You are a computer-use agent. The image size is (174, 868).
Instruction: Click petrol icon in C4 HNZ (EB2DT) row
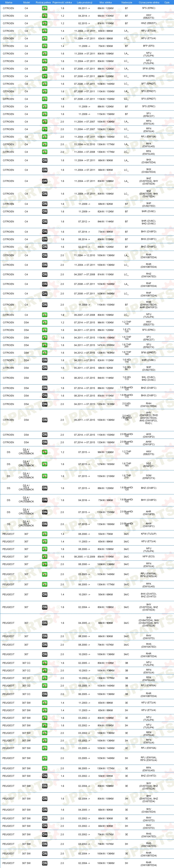tap(45, 23)
